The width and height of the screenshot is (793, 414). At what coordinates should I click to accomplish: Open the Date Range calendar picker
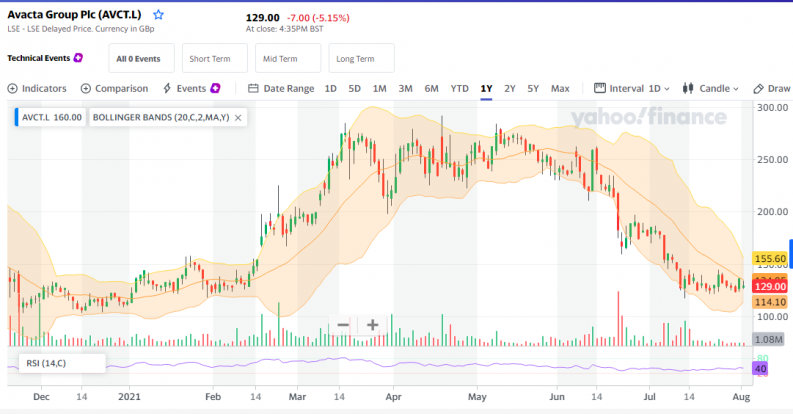[x=281, y=88]
